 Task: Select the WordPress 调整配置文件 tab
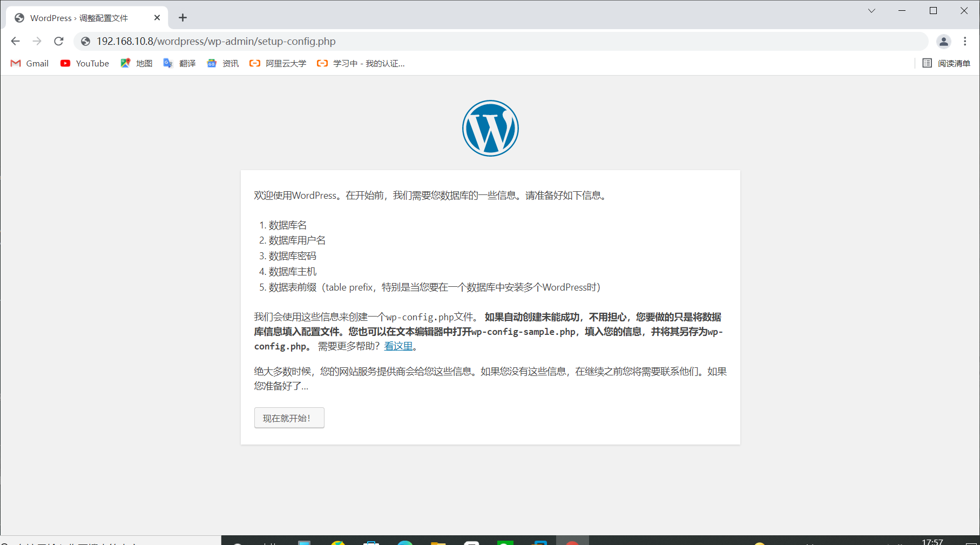pos(87,18)
